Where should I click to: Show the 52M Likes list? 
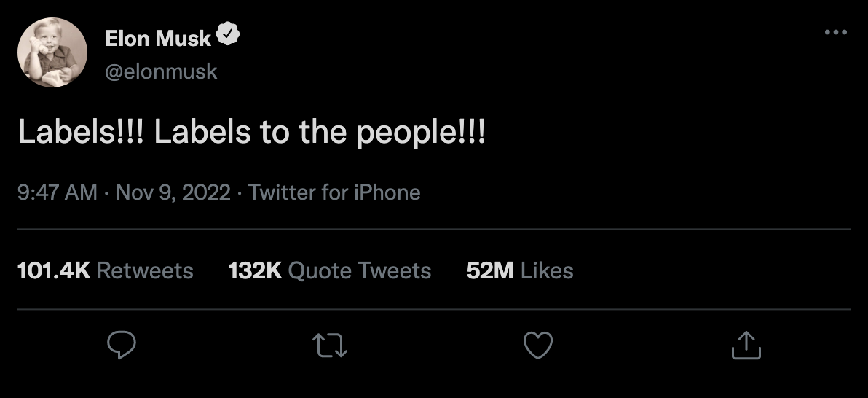tap(519, 271)
